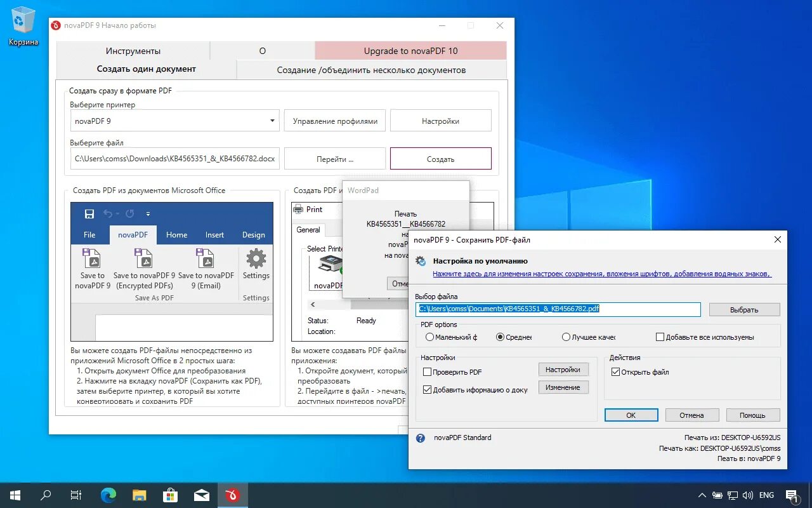Click the Помощь button
Screen dimensions: 812x508
coord(752,415)
